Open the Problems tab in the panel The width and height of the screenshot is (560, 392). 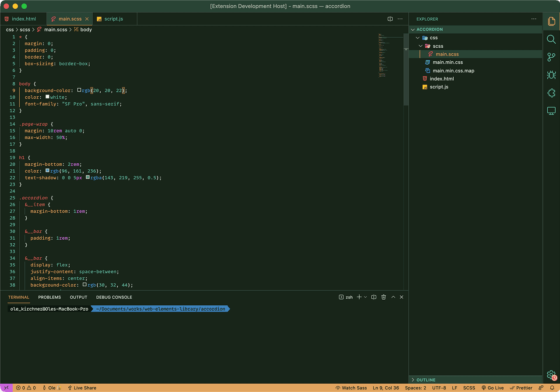[49, 297]
